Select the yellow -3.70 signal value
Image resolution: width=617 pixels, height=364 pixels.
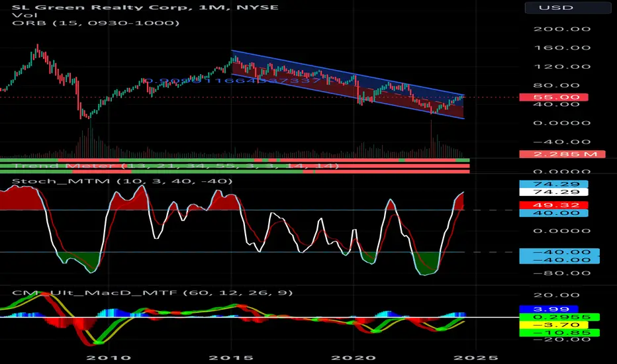pyautogui.click(x=553, y=325)
